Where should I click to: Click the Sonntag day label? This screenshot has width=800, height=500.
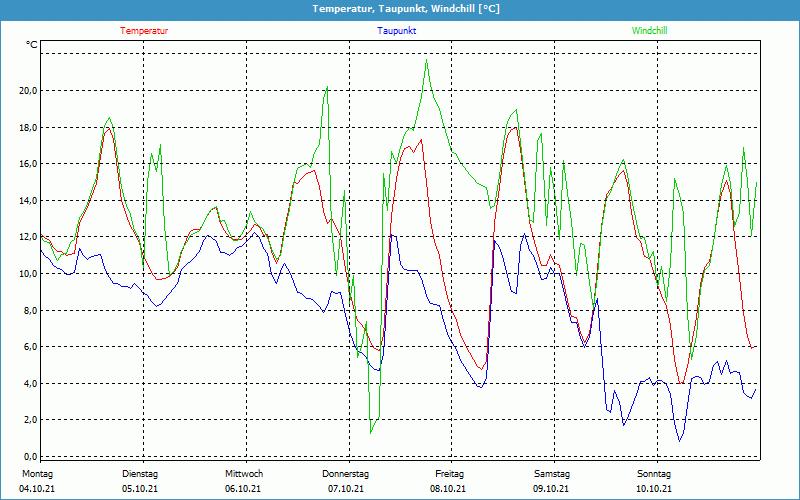pyautogui.click(x=654, y=474)
